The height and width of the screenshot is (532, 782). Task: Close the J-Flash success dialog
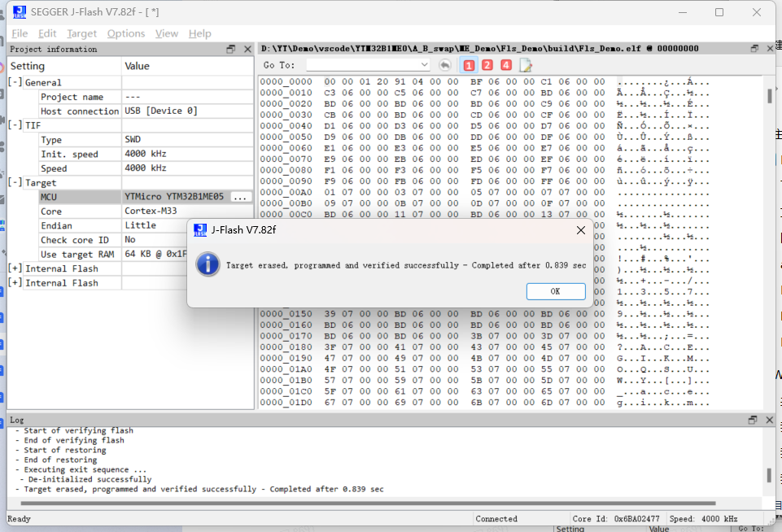point(580,230)
